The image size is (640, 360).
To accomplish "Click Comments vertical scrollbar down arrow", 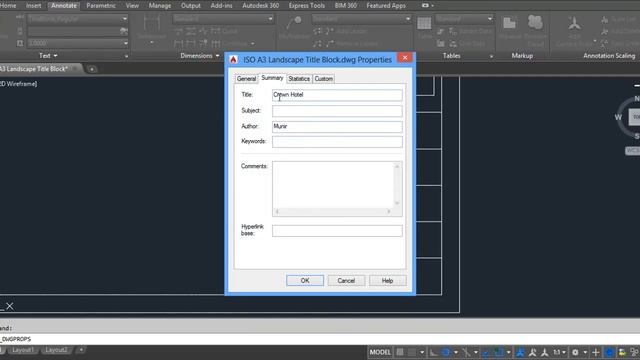I will [x=397, y=203].
